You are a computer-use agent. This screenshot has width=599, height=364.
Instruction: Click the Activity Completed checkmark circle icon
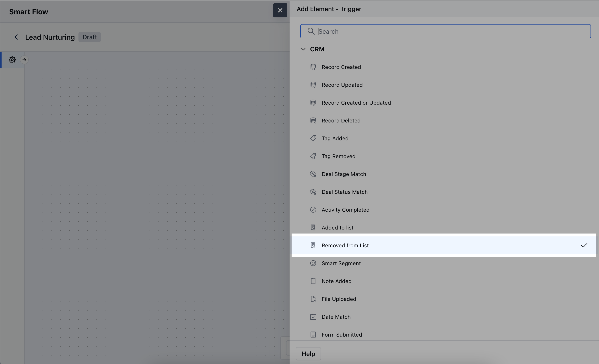point(313,210)
